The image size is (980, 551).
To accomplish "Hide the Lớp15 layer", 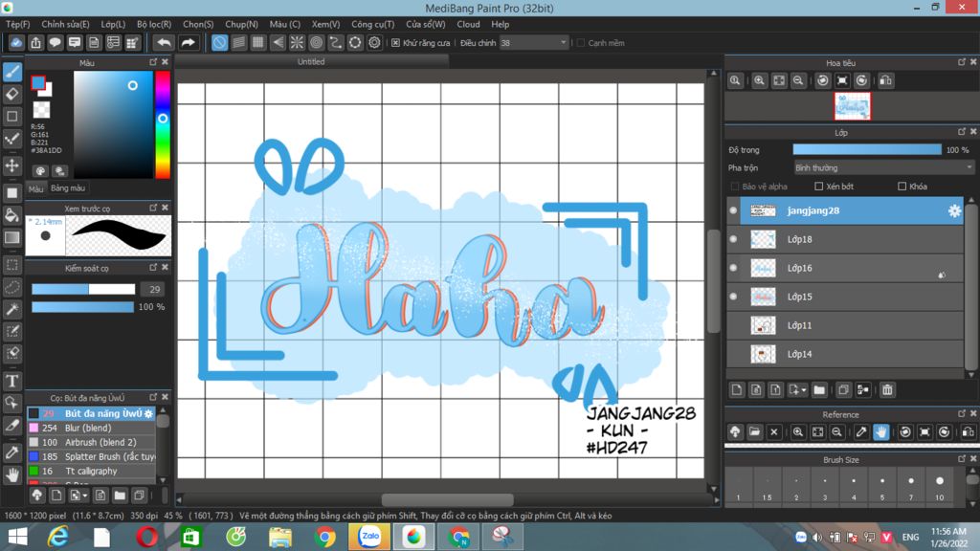I will click(x=734, y=297).
